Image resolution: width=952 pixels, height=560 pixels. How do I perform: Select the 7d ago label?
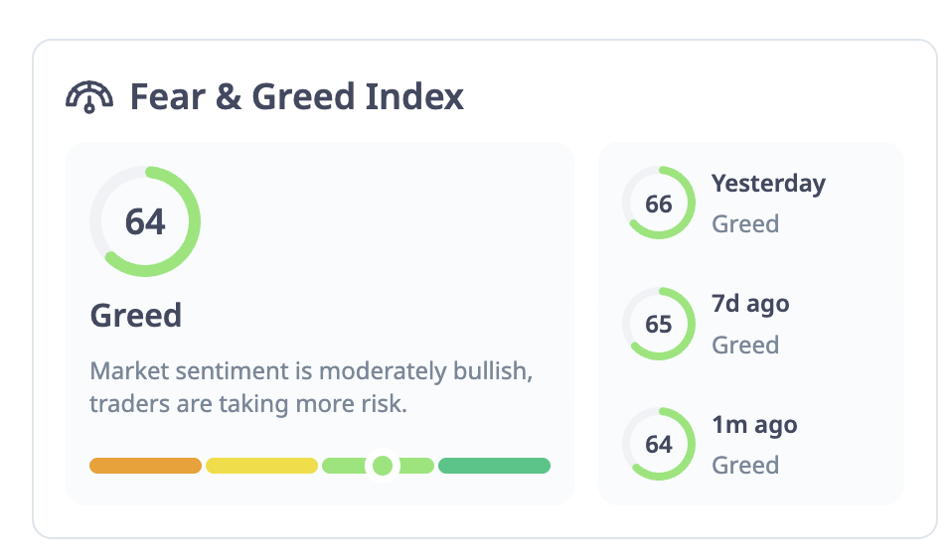(x=750, y=304)
